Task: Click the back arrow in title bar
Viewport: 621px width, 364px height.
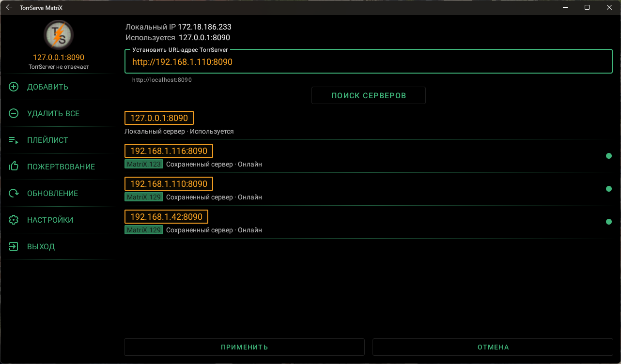Action: pos(9,7)
